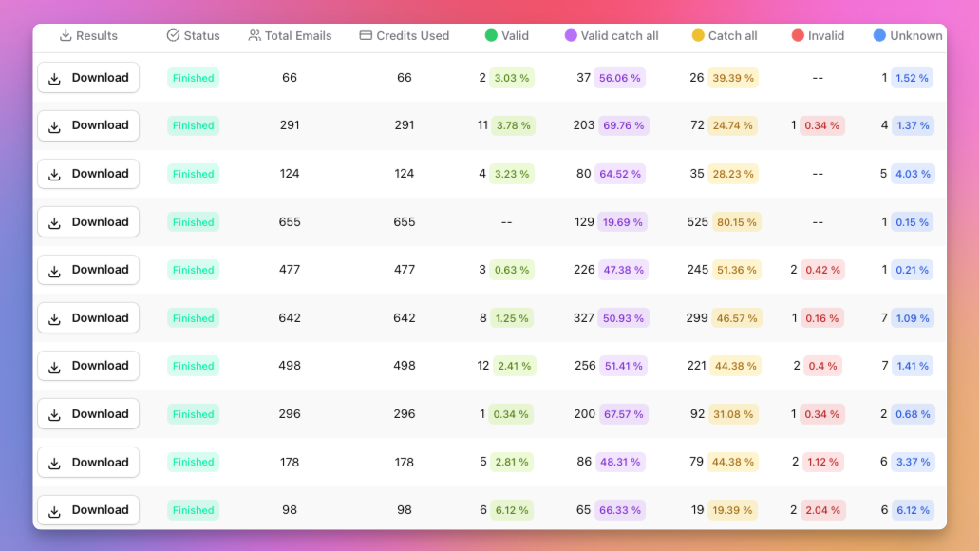Click the Valid catch all header label
The image size is (980, 551).
point(619,36)
